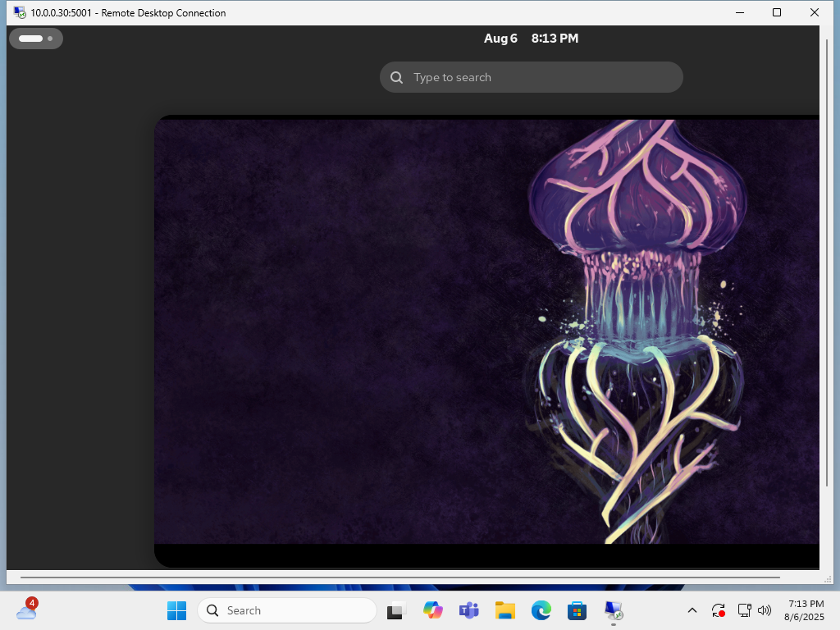
Task: Open the Remote Desktop Connection title bar icon menu
Action: [x=20, y=12]
